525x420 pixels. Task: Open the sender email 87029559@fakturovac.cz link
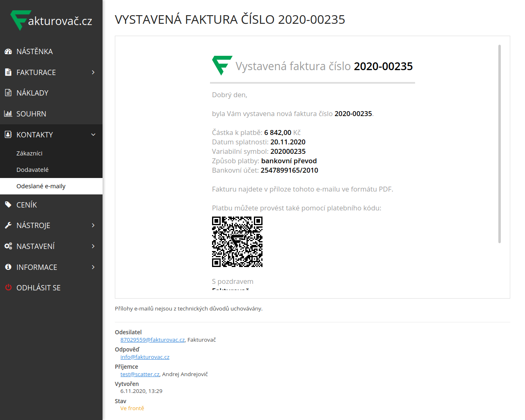click(153, 340)
